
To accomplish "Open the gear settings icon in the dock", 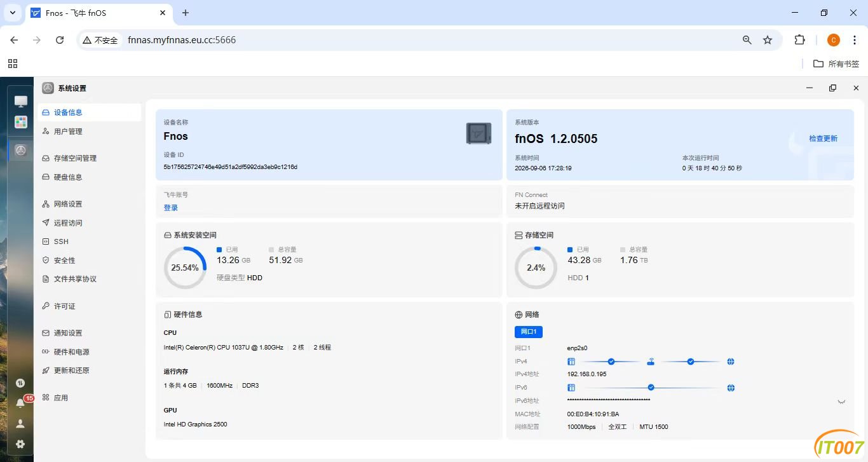I will coord(20,444).
